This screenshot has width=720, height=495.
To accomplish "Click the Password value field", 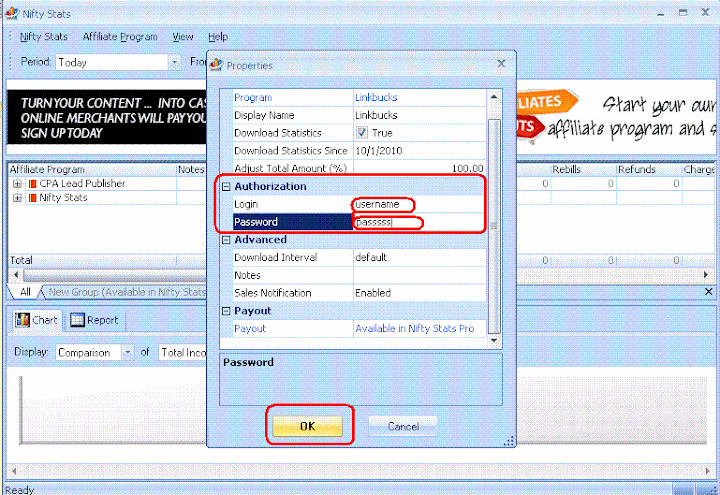I will (x=420, y=222).
